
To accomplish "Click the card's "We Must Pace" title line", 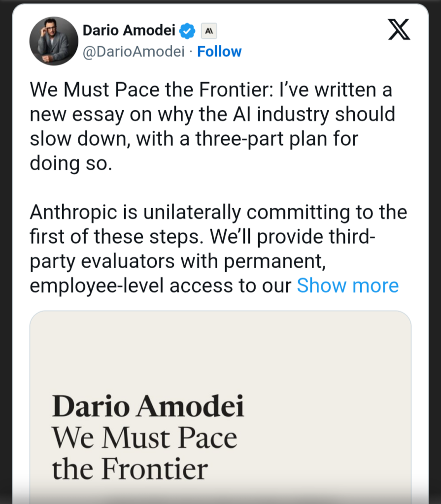I will [x=144, y=438].
